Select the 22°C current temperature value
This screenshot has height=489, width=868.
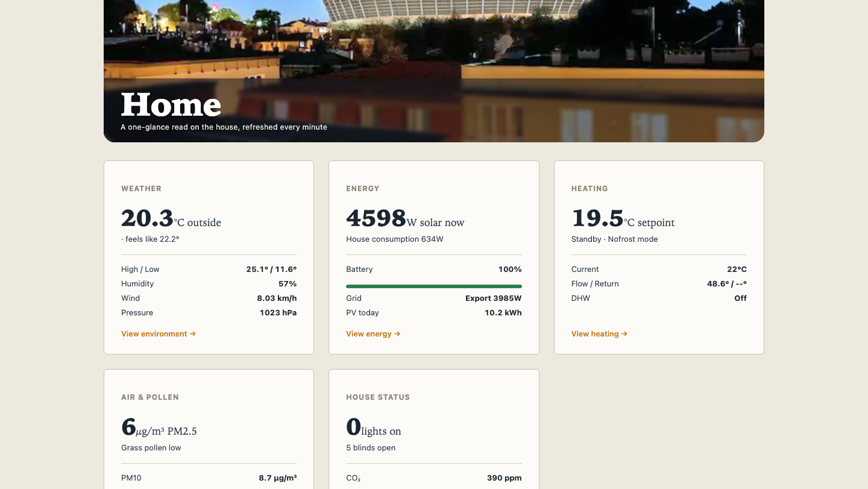coord(737,270)
